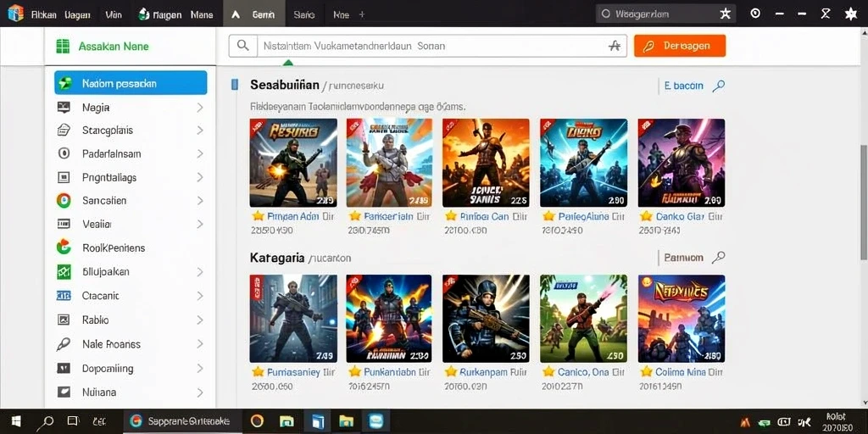Click the taskbar search magnifier
This screenshot has height=434, width=868.
point(45,422)
